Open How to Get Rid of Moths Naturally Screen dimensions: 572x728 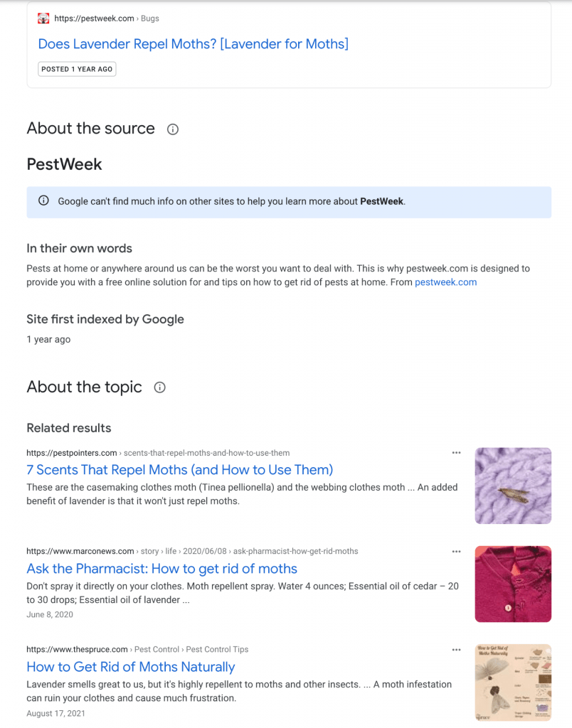pos(131,667)
